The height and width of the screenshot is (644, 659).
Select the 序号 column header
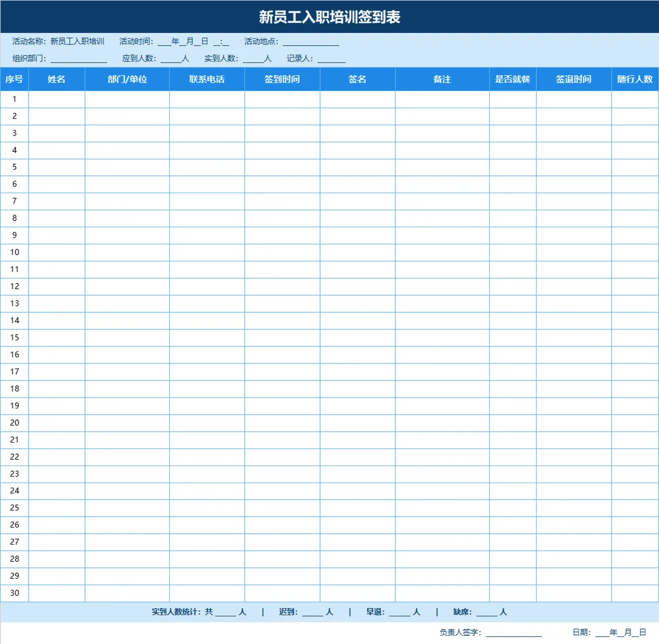click(x=14, y=79)
